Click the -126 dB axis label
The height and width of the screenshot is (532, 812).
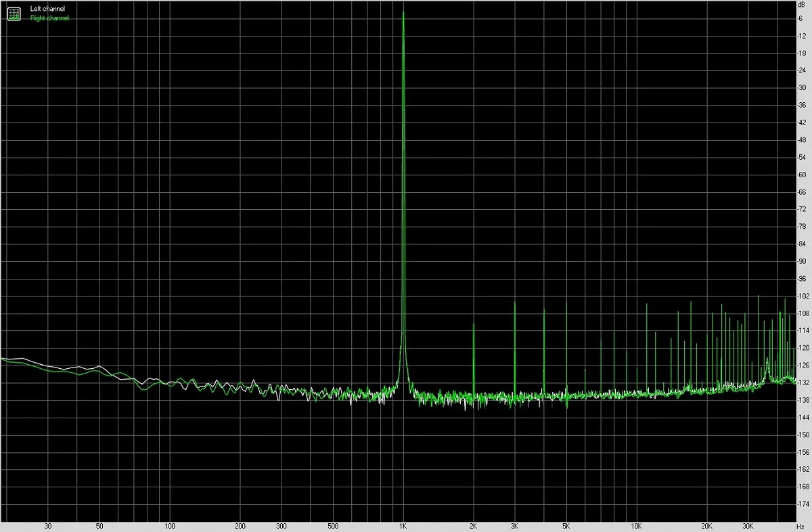[x=802, y=365]
